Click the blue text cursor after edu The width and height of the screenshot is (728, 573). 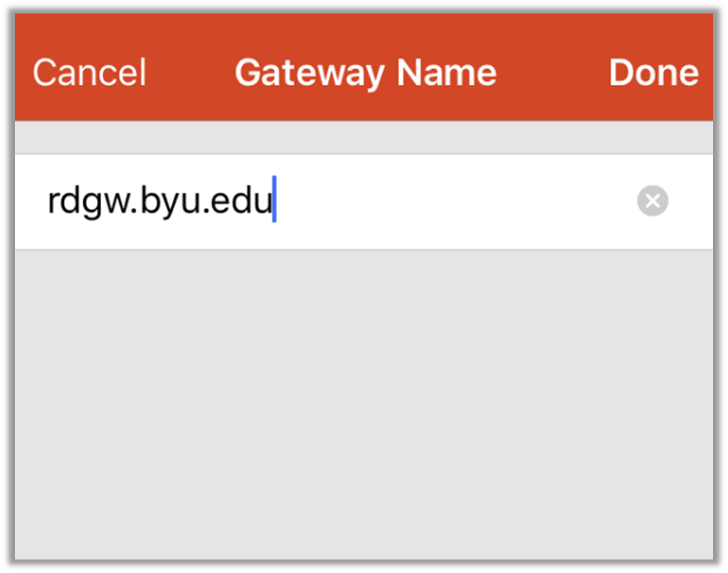point(275,199)
